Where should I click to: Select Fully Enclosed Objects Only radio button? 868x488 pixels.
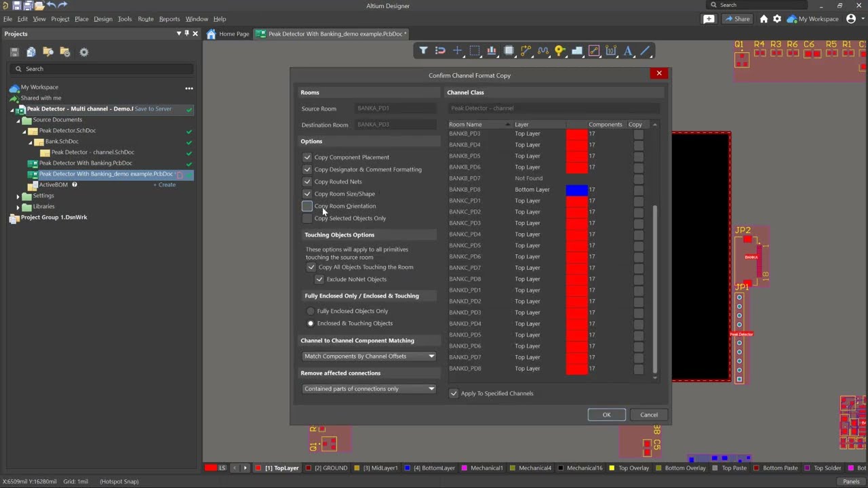click(x=311, y=311)
